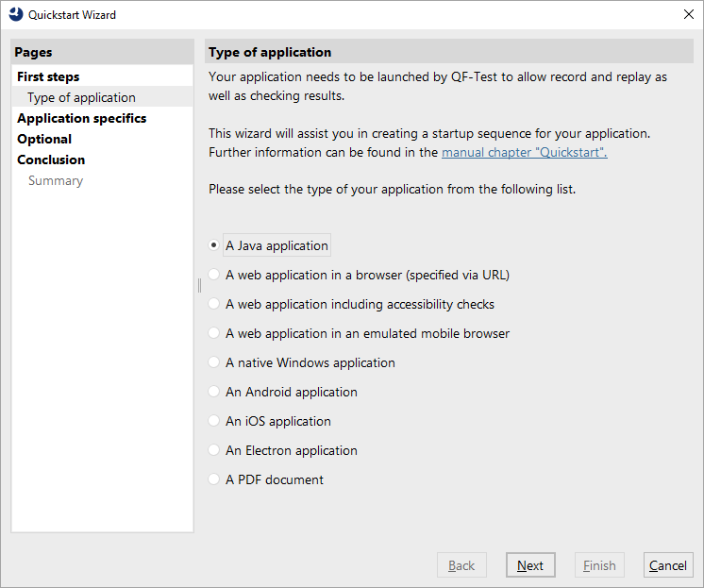Select native Windows application option
The height and width of the screenshot is (588, 704).
[x=213, y=362]
